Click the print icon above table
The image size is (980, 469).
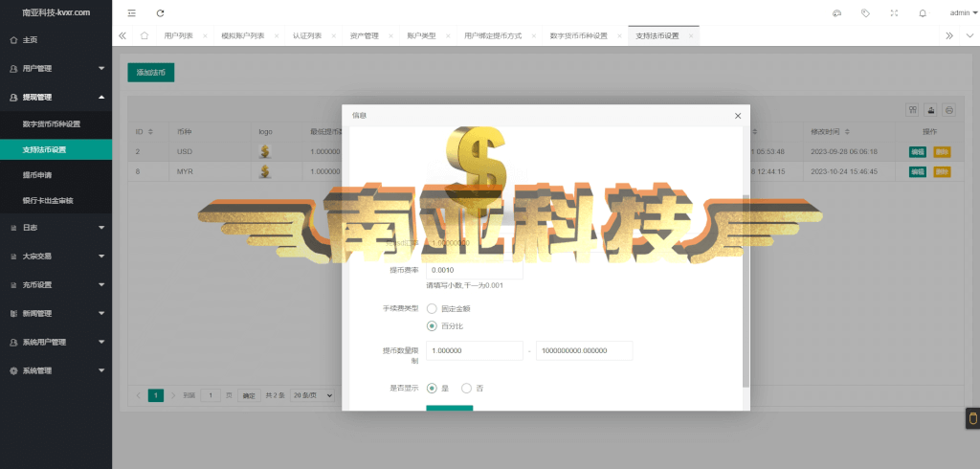pyautogui.click(x=949, y=110)
